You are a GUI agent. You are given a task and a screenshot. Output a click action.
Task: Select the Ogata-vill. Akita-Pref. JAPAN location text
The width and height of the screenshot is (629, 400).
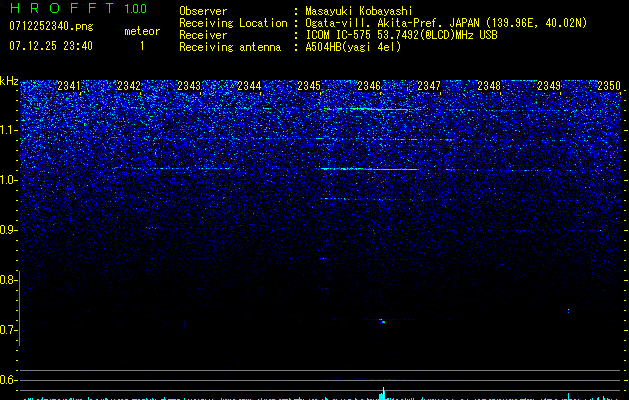click(446, 23)
